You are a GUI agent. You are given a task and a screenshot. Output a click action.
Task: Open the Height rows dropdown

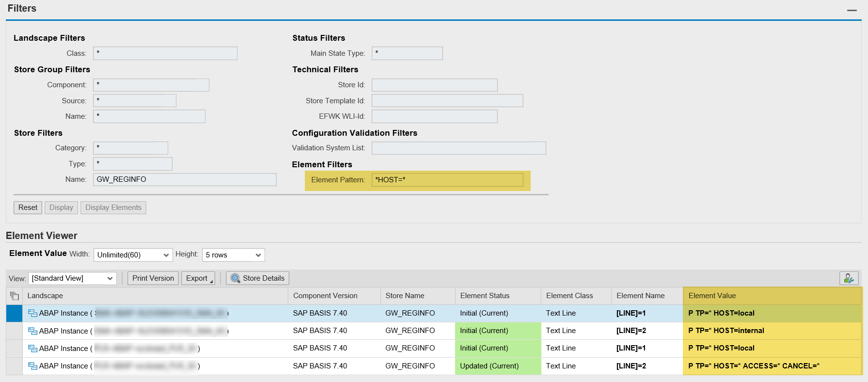click(234, 255)
